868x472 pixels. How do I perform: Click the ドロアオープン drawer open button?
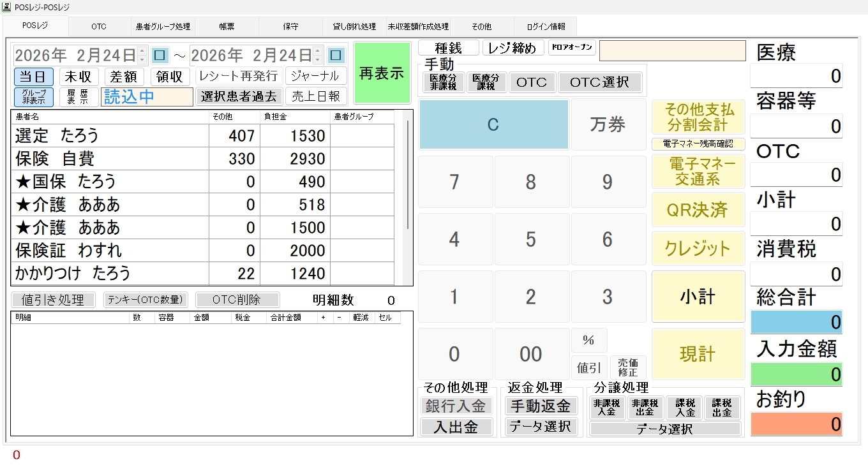click(572, 48)
